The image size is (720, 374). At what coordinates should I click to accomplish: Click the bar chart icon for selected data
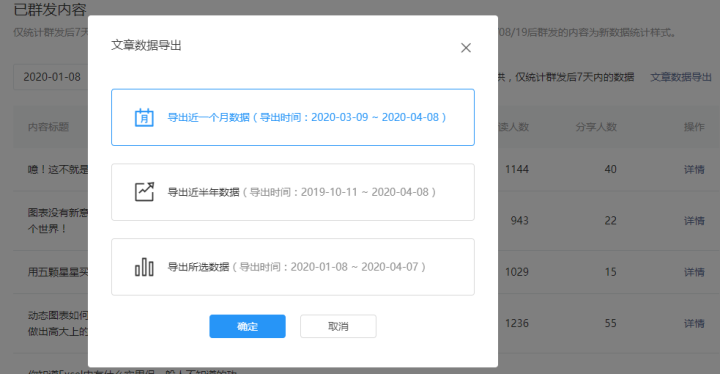[144, 267]
